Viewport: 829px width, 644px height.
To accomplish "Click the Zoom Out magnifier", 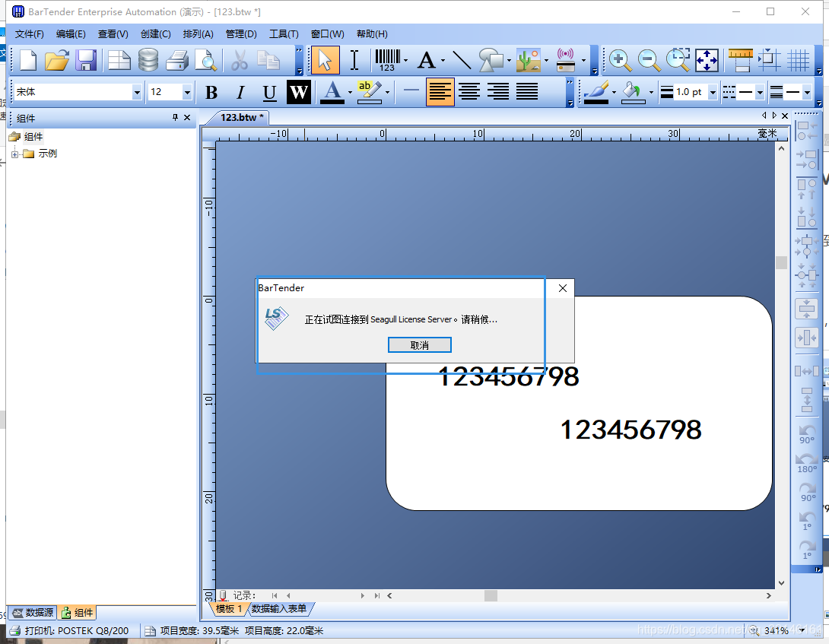I will point(649,60).
